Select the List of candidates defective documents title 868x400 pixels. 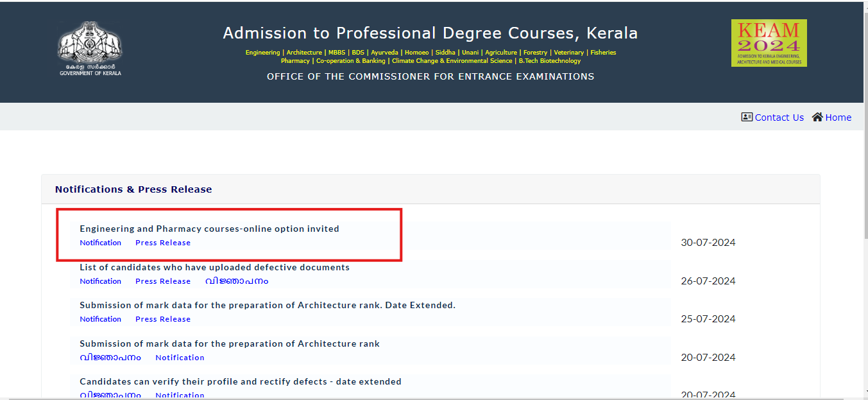(214, 267)
